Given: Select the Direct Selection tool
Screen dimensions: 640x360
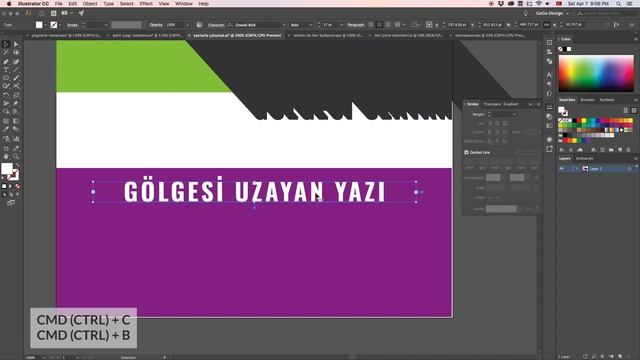Looking at the screenshot, I should click(x=16, y=44).
